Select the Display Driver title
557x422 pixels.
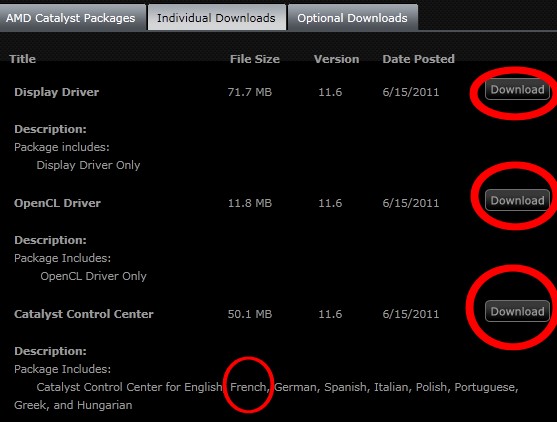pyautogui.click(x=57, y=92)
